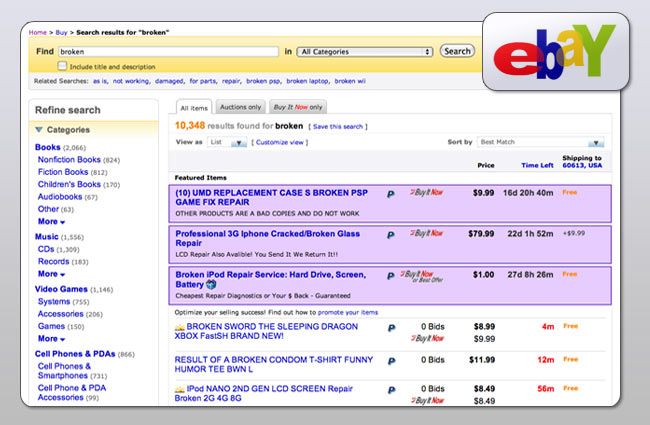650x425 pixels.
Task: Click the eBay logo
Action: [555, 52]
